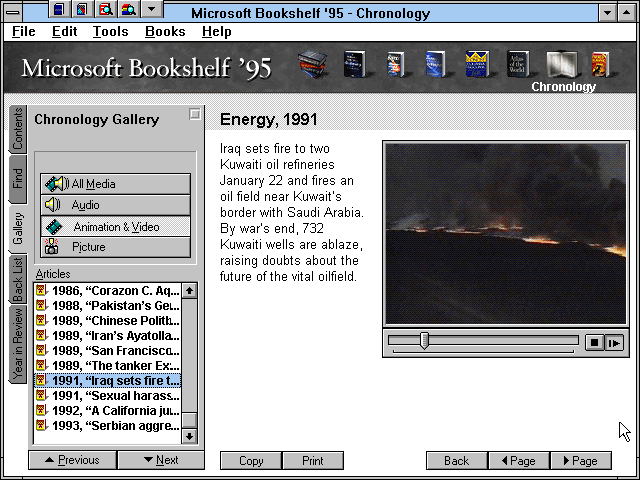Screen dimensions: 640x480
Task: Filter gallery by Picture
Action: click(x=116, y=247)
